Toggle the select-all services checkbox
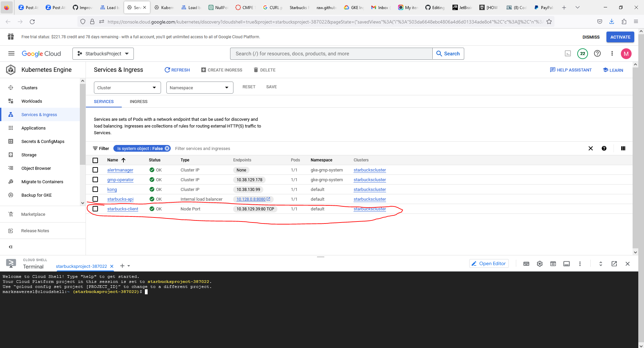 tap(95, 160)
